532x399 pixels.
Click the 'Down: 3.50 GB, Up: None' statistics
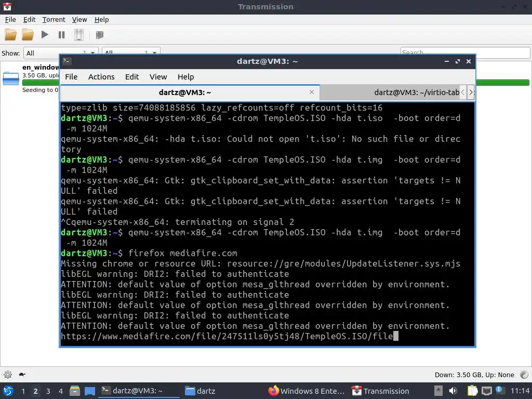pos(474,375)
